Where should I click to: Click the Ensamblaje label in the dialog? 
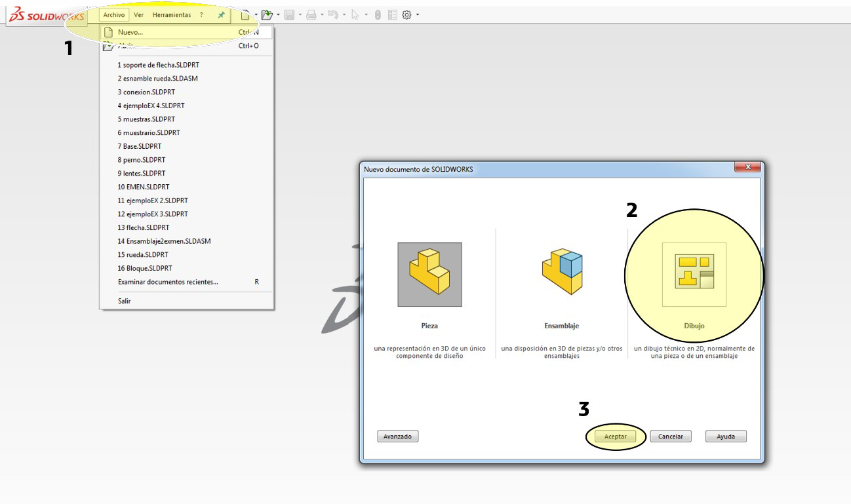562,326
